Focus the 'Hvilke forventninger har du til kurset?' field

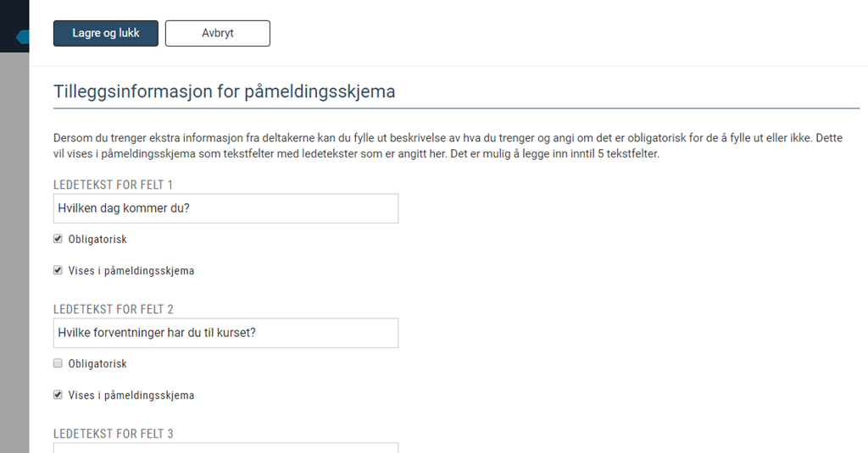225,333
